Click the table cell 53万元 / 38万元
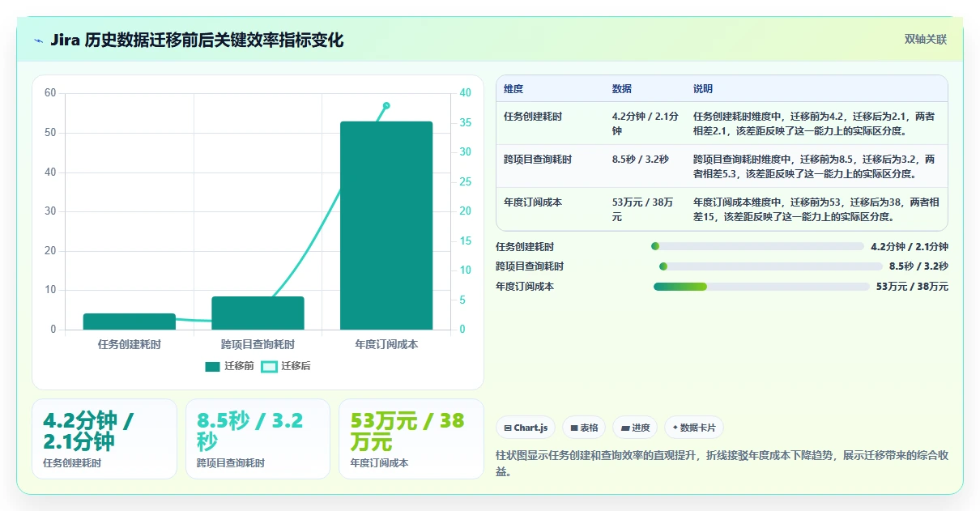This screenshot has height=511, width=980. pyautogui.click(x=646, y=209)
